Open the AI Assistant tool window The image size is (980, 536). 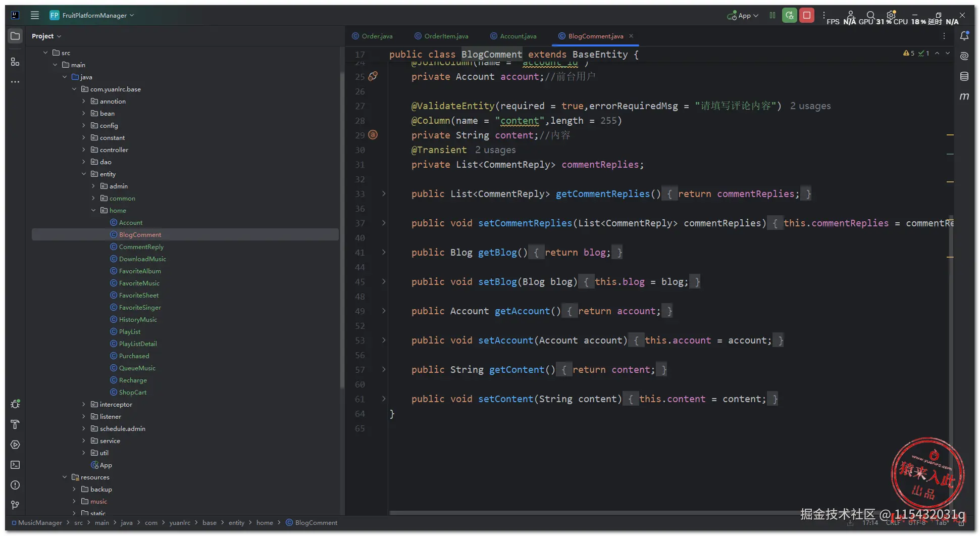tap(964, 56)
